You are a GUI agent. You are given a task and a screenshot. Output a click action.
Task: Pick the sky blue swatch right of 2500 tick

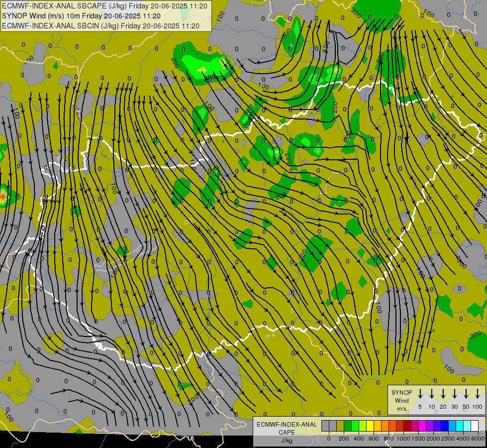[452, 426]
